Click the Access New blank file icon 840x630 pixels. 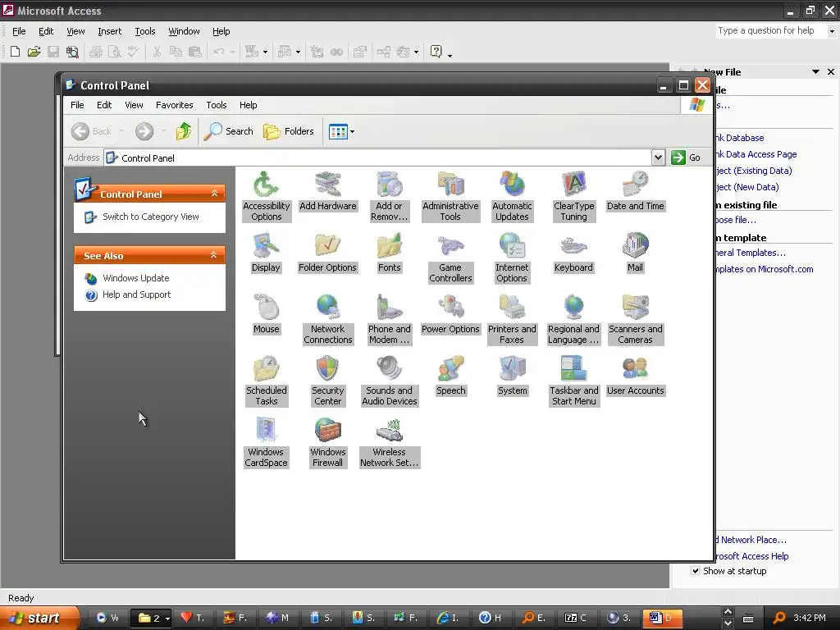pyautogui.click(x=15, y=52)
